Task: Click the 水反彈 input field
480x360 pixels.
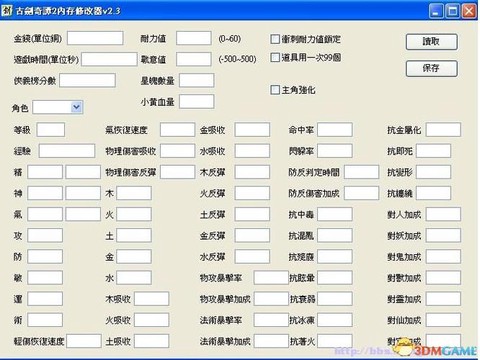Action: tap(252, 256)
